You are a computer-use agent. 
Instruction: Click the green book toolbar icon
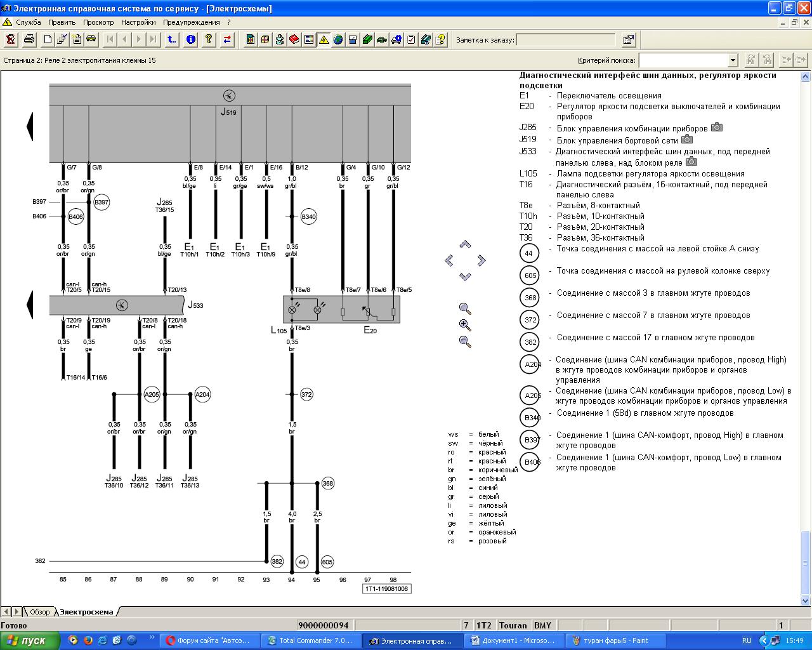(367, 39)
